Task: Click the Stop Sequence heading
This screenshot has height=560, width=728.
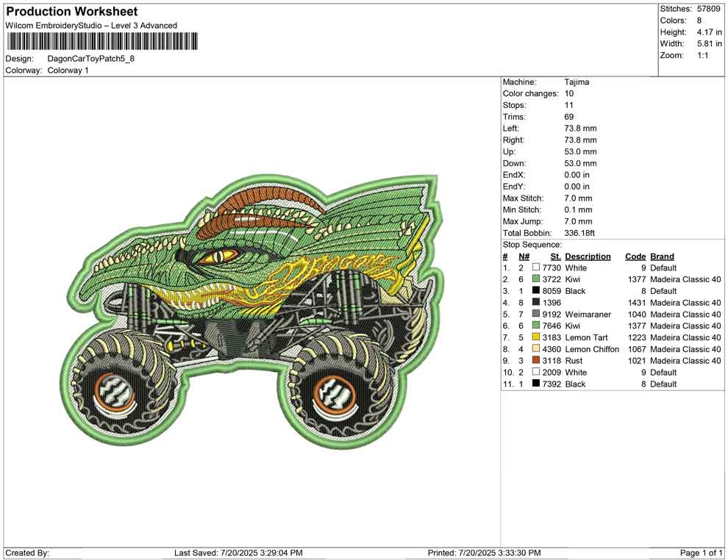Action: point(532,245)
